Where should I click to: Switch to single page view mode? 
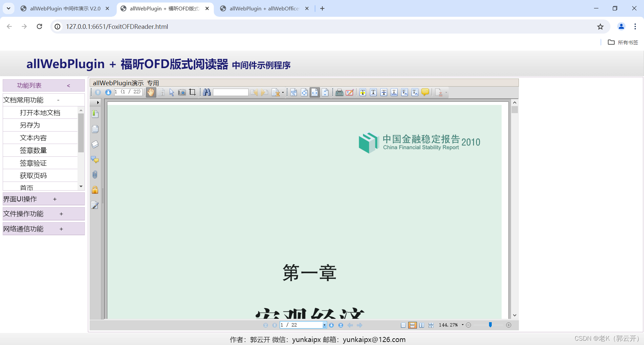tap(404, 325)
